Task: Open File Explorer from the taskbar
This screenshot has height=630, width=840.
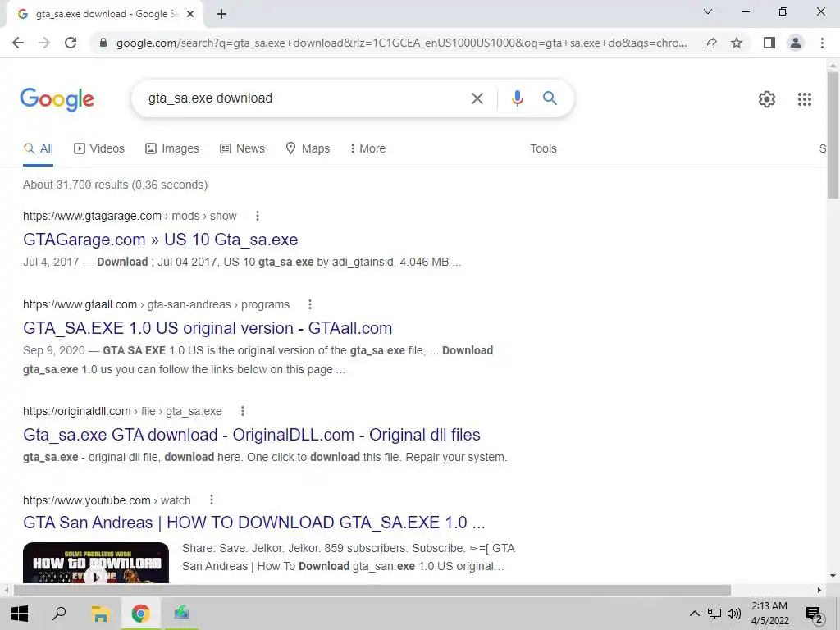Action: (100, 614)
